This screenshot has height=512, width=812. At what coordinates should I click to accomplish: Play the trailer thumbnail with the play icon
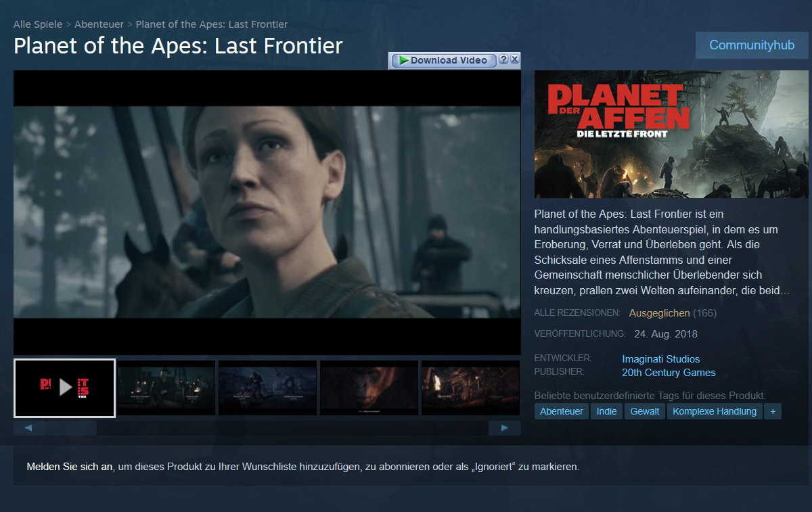[65, 388]
